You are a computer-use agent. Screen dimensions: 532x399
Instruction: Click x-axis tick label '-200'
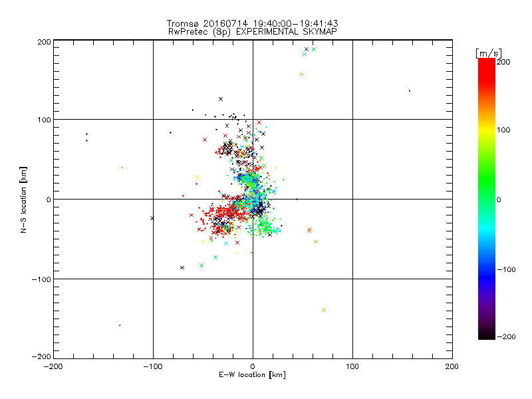click(x=53, y=366)
